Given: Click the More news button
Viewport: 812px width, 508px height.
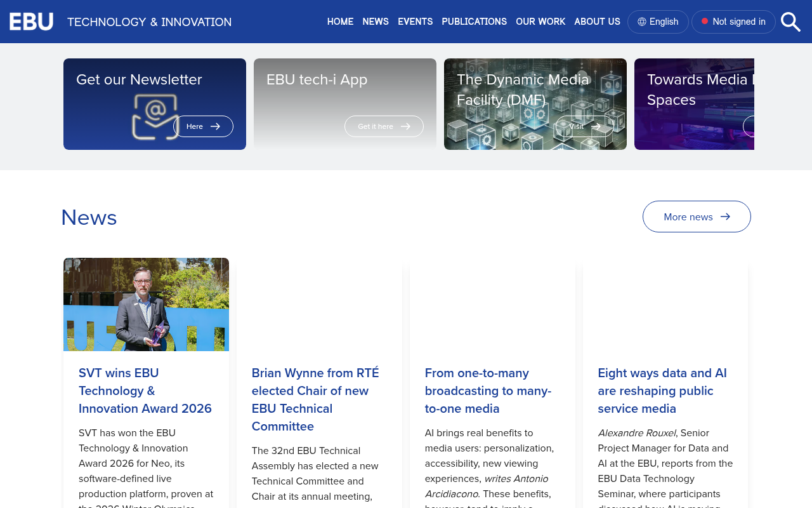Looking at the screenshot, I should (697, 217).
